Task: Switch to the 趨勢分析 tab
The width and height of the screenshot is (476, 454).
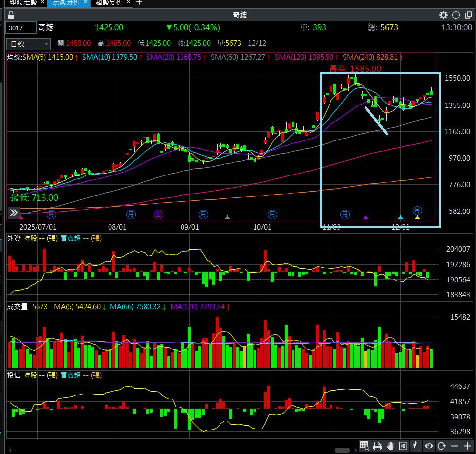Action: point(109,3)
